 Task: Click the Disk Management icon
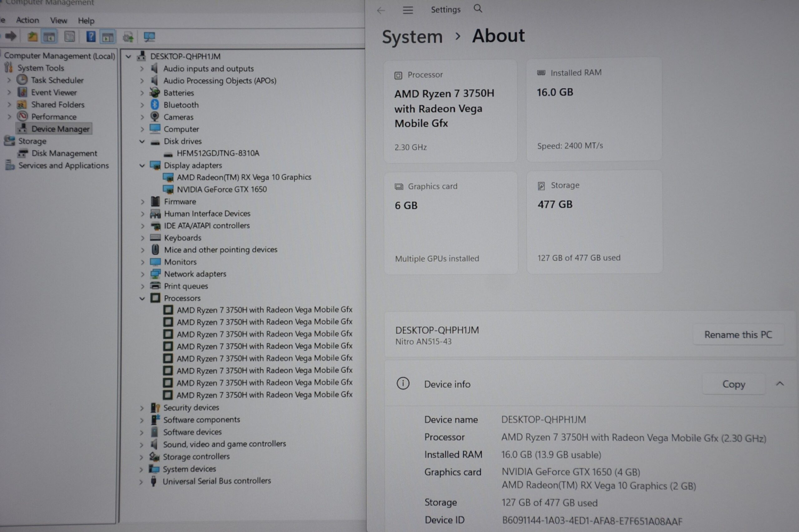[23, 153]
